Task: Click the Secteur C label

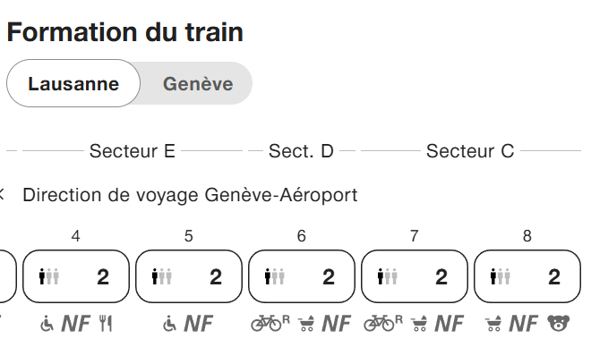Action: point(470,151)
